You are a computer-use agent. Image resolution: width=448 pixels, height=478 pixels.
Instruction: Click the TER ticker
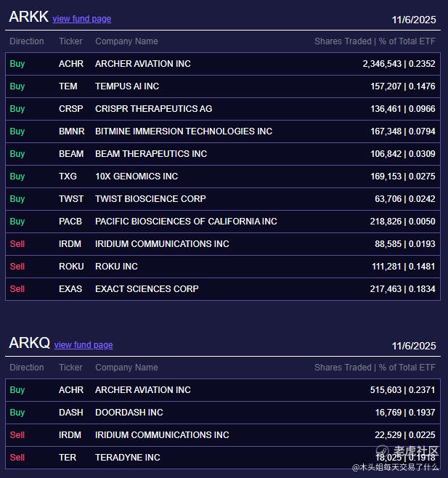click(68, 458)
